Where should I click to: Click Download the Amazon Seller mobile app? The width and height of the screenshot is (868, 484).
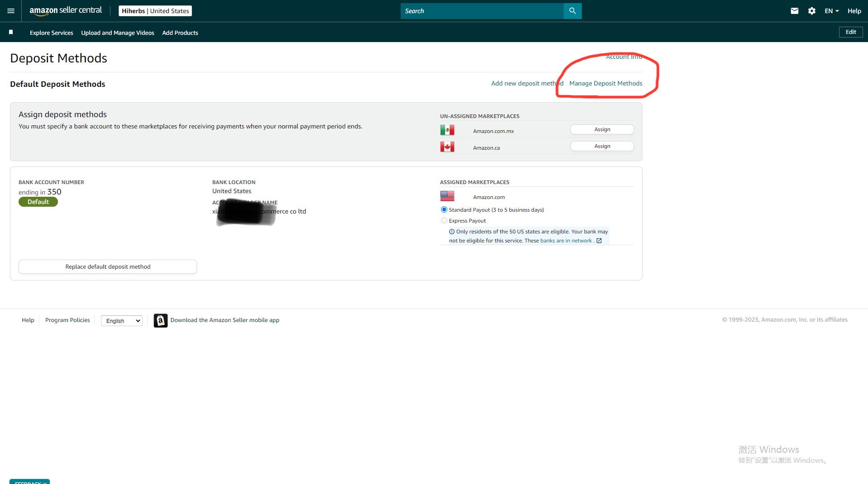[225, 320]
